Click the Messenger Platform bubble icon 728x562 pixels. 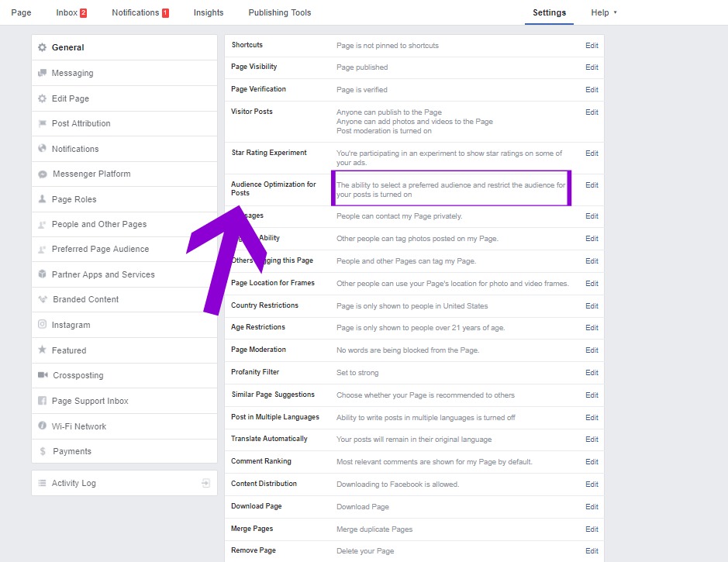pyautogui.click(x=42, y=174)
